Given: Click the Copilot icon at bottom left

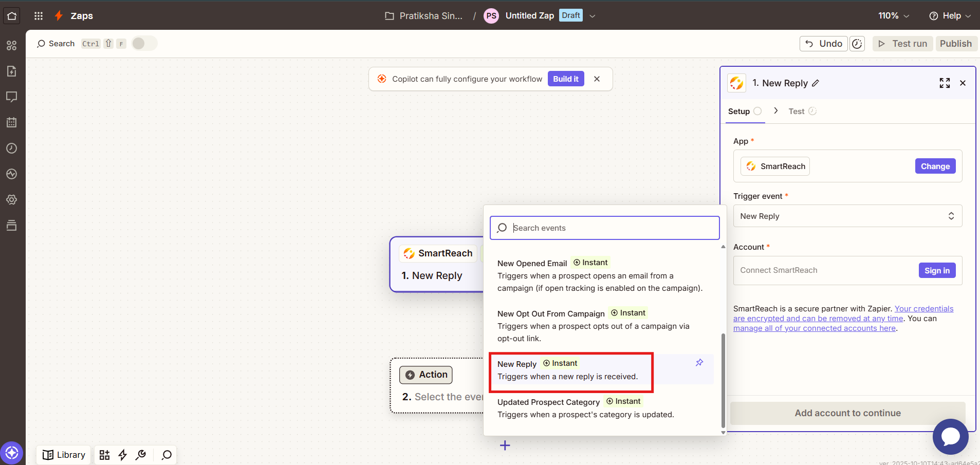Looking at the screenshot, I should pos(12,453).
